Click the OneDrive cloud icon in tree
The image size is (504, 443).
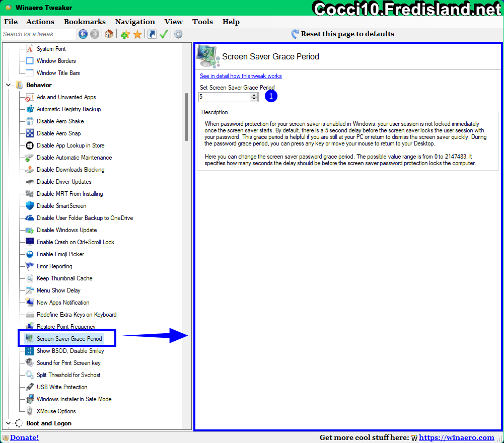coord(30,218)
